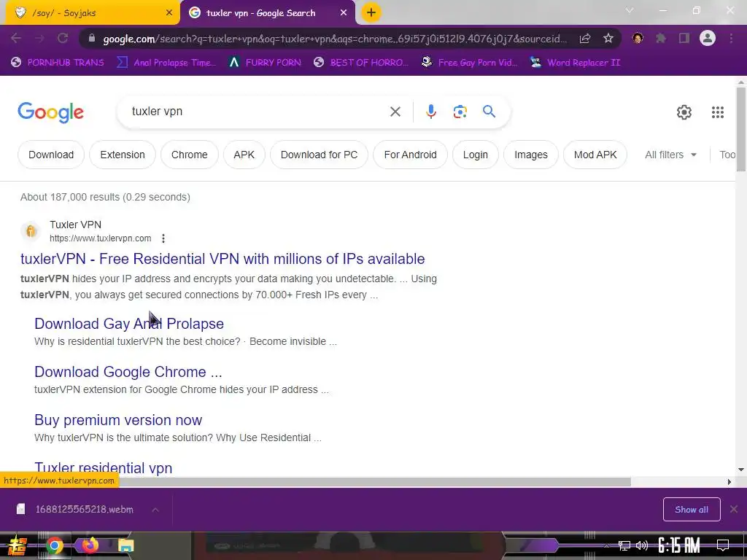Open the Tuxler residential vpn sublink
This screenshot has height=560, width=747.
(x=104, y=468)
